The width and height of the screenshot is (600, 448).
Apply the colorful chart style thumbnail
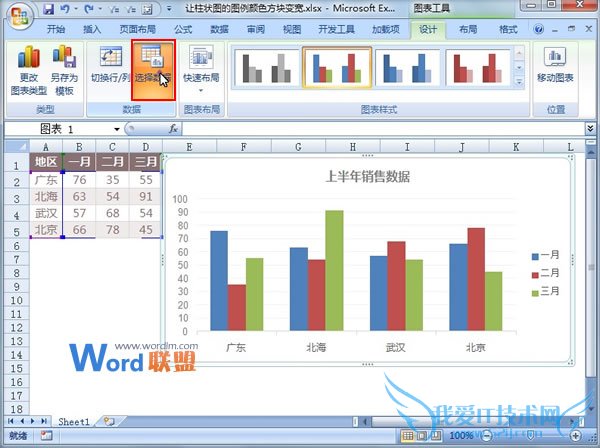(x=337, y=68)
